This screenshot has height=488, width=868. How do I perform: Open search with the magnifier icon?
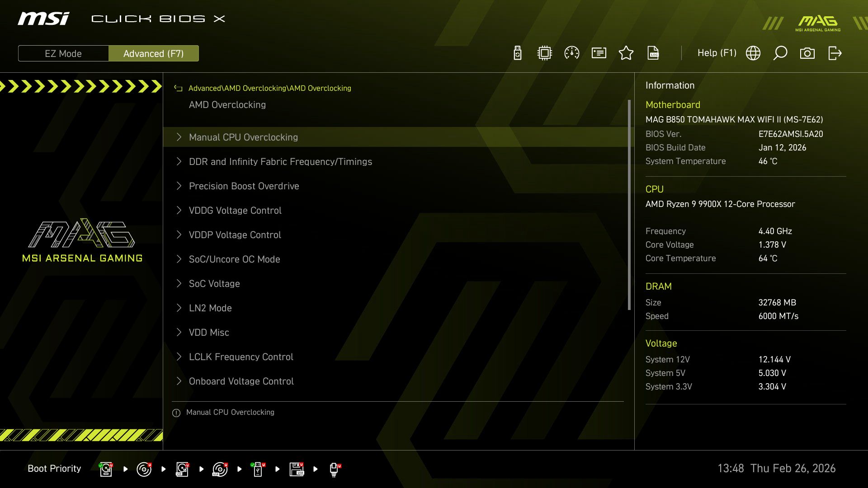pyautogui.click(x=780, y=53)
